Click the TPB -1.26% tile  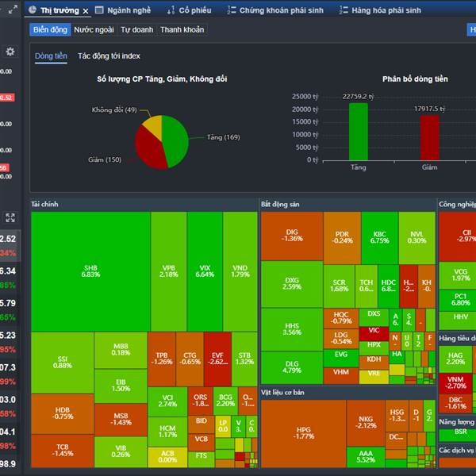[x=162, y=359]
